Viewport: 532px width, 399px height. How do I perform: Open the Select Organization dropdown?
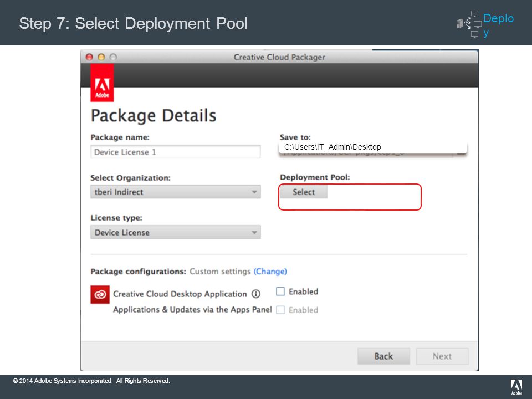coord(176,192)
